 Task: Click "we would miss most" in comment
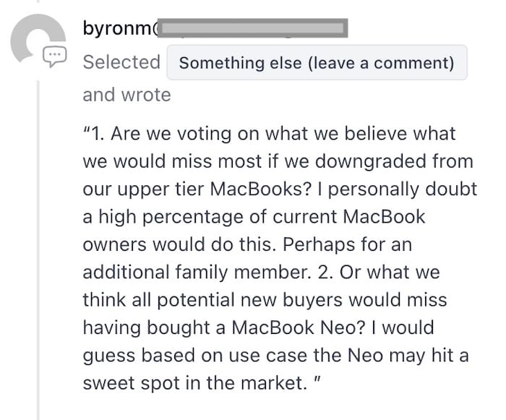pyautogui.click(x=159, y=161)
